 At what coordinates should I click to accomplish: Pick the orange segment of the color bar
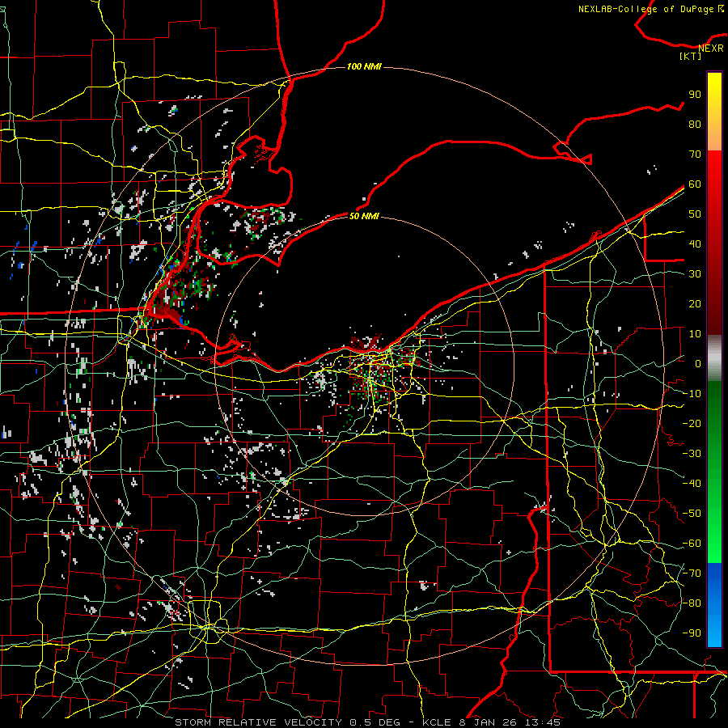tap(714, 138)
